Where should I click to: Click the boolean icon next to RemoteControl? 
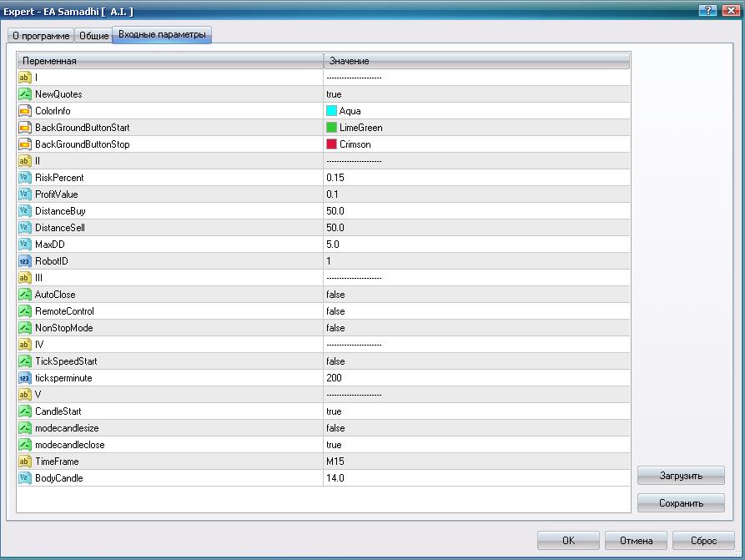25,311
